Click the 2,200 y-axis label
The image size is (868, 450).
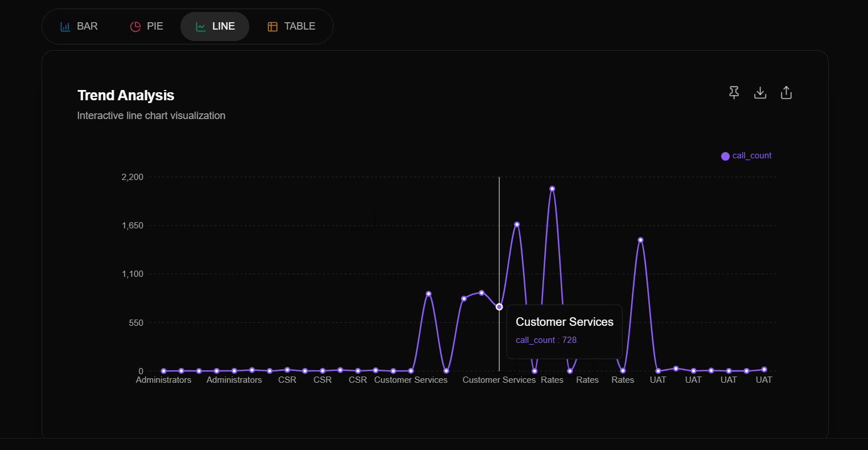click(132, 177)
